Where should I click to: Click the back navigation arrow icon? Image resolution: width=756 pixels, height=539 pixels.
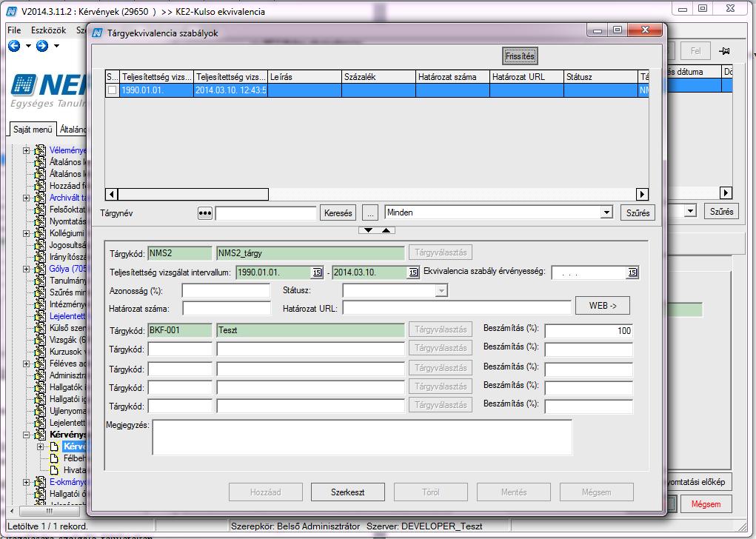click(x=14, y=46)
